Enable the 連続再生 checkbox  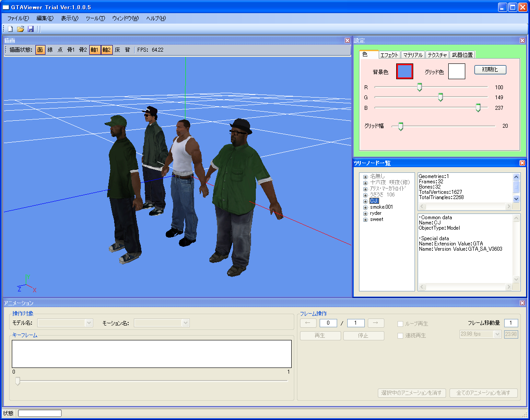click(400, 336)
